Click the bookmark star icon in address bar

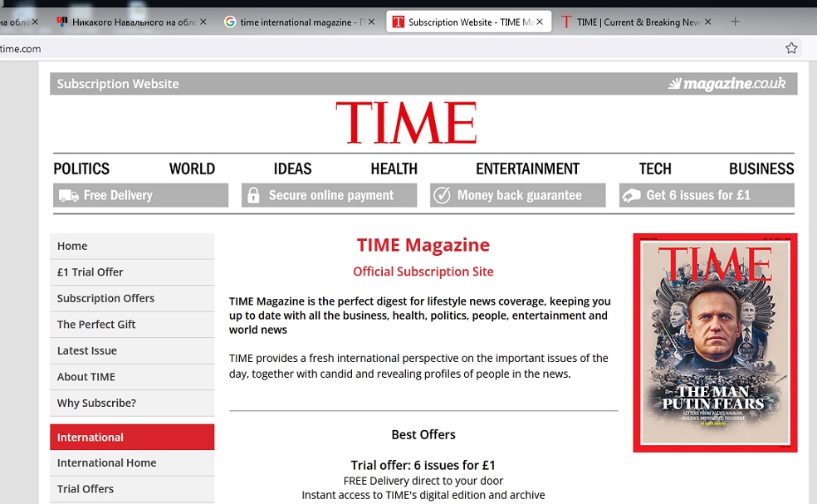(791, 48)
